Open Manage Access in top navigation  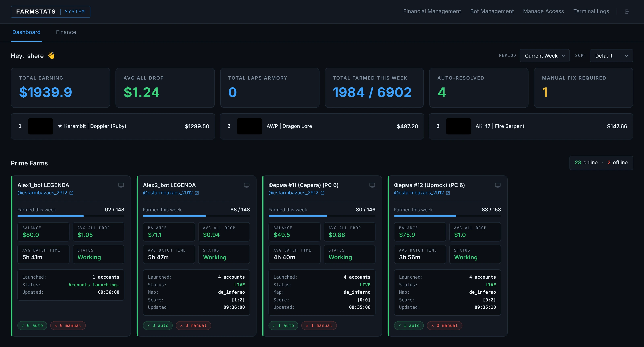pyautogui.click(x=543, y=11)
